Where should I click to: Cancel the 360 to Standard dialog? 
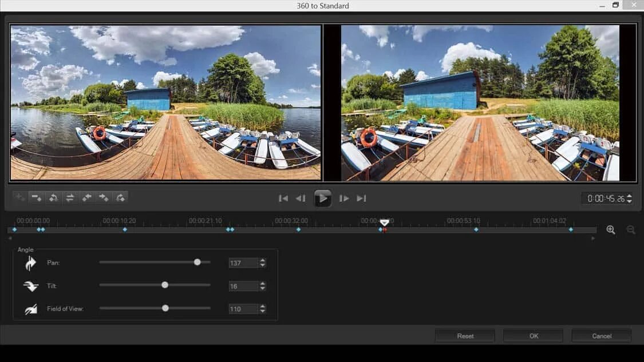(601, 336)
